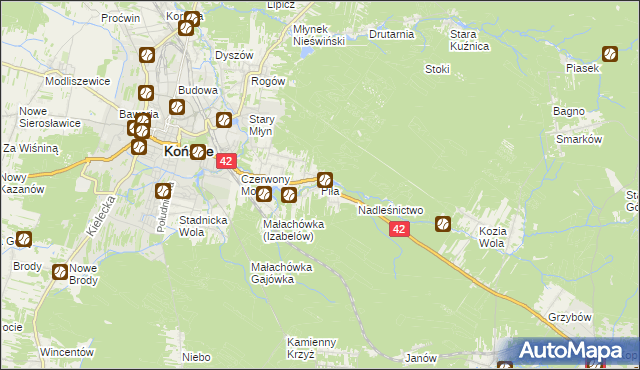Select the Nadleśnictwo label
Screen dimensions: 640x370
coord(391,210)
